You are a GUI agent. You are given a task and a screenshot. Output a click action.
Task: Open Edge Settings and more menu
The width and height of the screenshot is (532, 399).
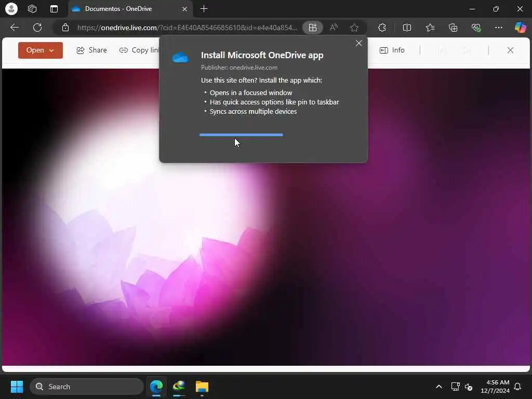[x=498, y=28]
